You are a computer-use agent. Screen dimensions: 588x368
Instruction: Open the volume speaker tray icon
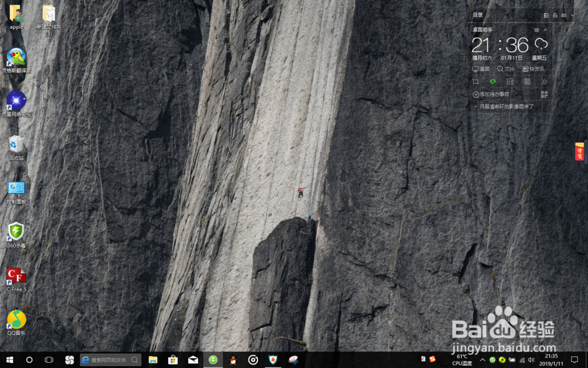(531, 360)
